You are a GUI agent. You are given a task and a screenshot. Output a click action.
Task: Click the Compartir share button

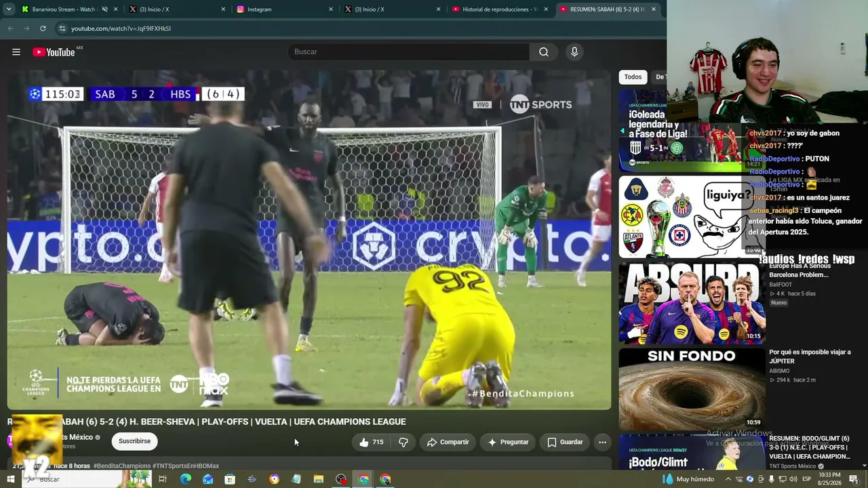click(448, 442)
